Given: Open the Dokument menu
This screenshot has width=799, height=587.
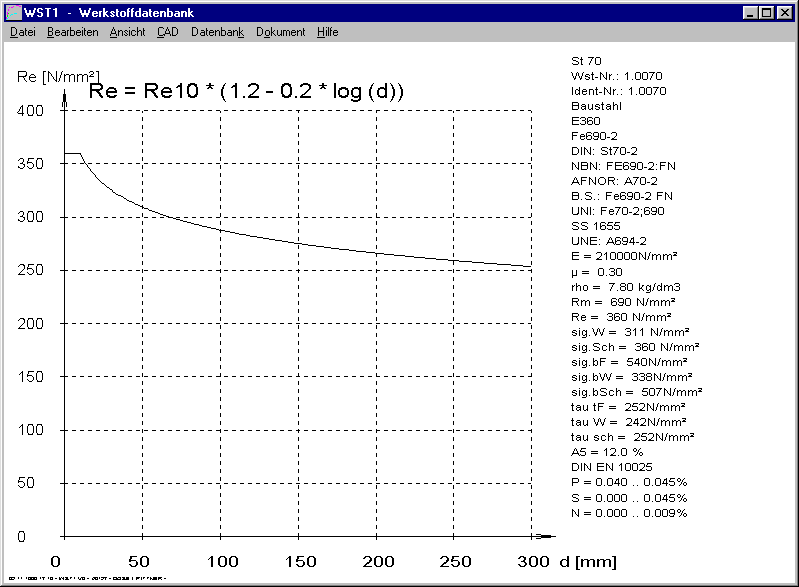Looking at the screenshot, I should click(x=280, y=32).
